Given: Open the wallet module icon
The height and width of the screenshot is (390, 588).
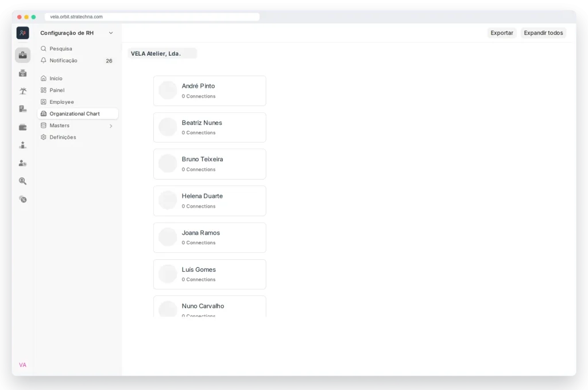Looking at the screenshot, I should click(x=22, y=127).
